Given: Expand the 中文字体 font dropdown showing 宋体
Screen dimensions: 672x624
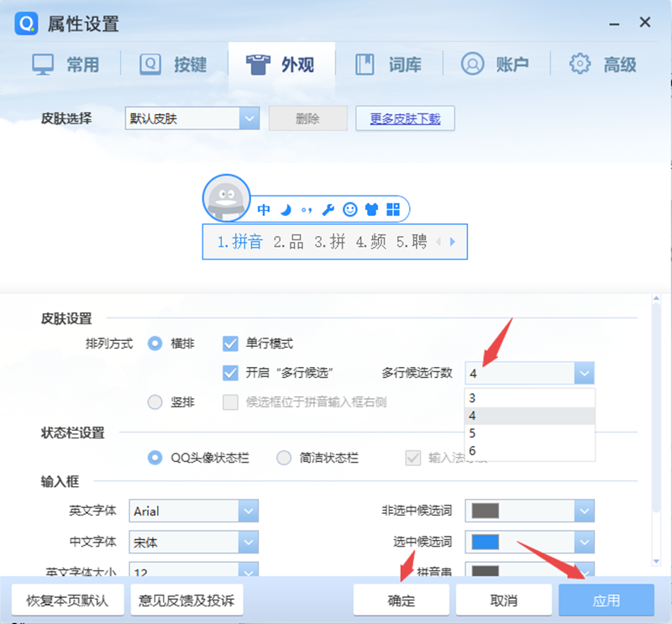Looking at the screenshot, I should (248, 542).
